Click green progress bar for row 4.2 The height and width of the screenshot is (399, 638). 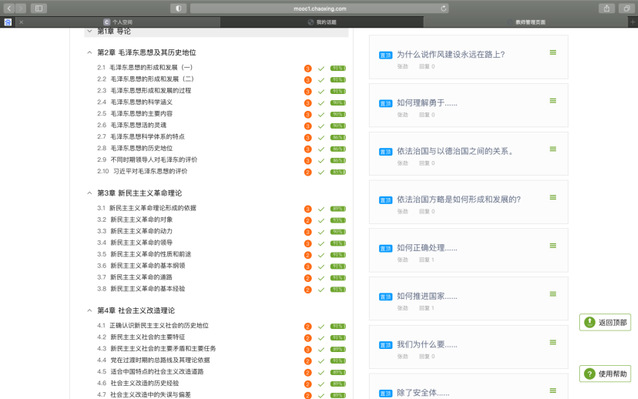point(338,338)
